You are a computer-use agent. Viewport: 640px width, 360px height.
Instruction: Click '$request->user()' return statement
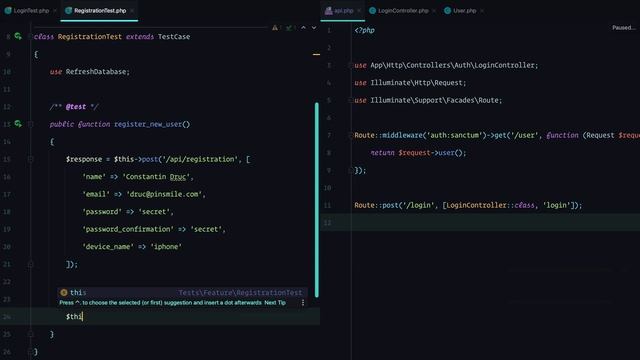430,153
